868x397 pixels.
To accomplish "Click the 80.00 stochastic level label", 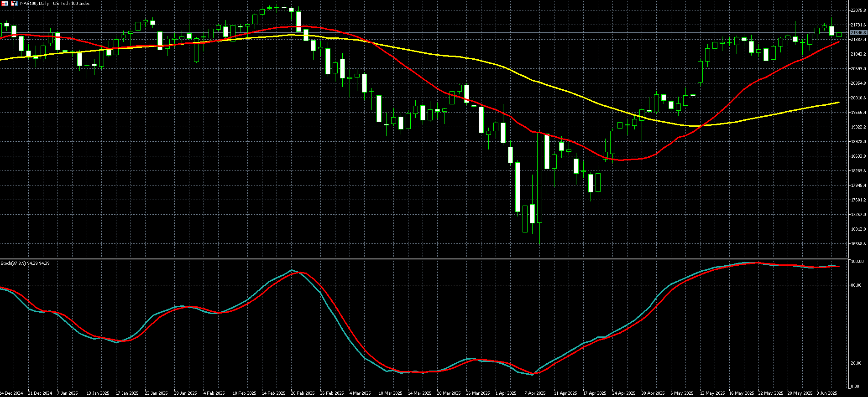I will pos(857,285).
